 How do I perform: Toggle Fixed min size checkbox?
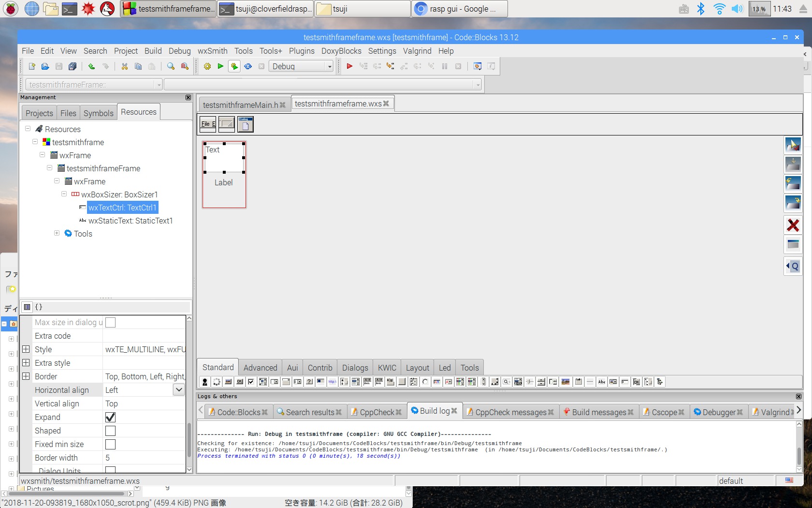(110, 444)
